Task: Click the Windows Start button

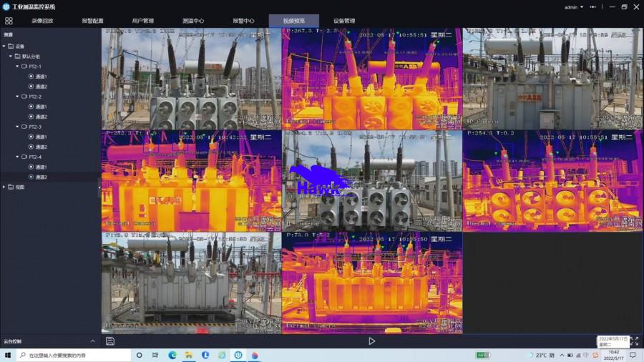Action: (x=7, y=355)
